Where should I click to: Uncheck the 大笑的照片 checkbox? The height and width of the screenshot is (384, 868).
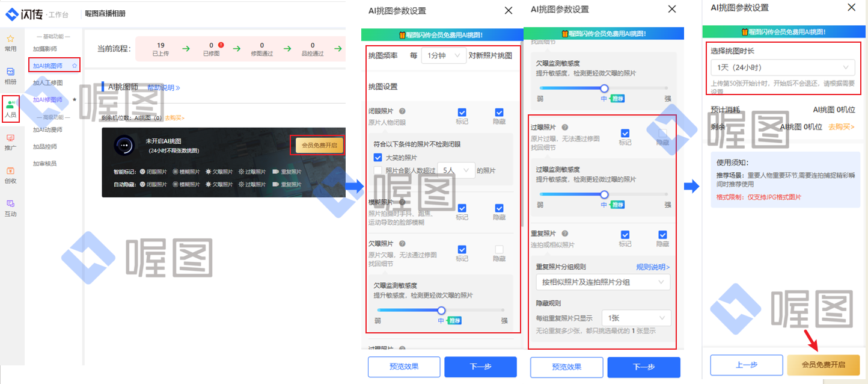click(377, 157)
